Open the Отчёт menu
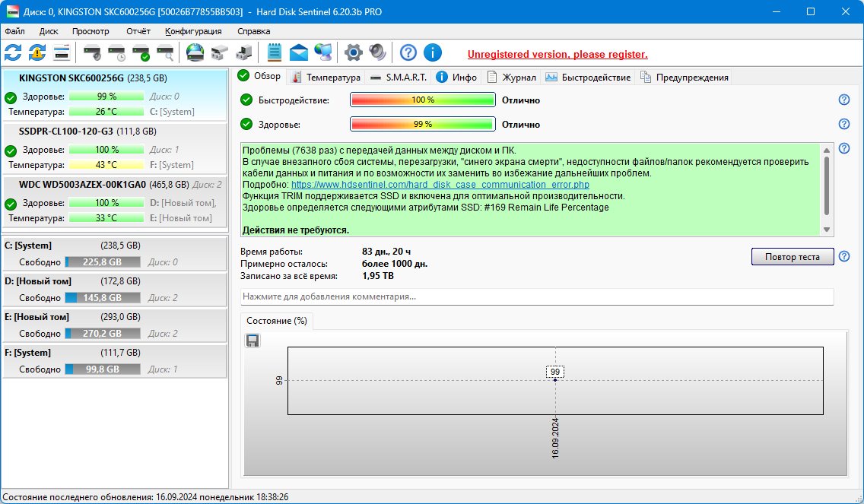The width and height of the screenshot is (864, 504). [138, 31]
